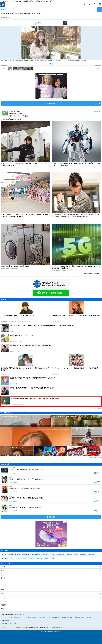102x644 pixels.
Task: Expand the アニメ category row
Action: (51, 566)
